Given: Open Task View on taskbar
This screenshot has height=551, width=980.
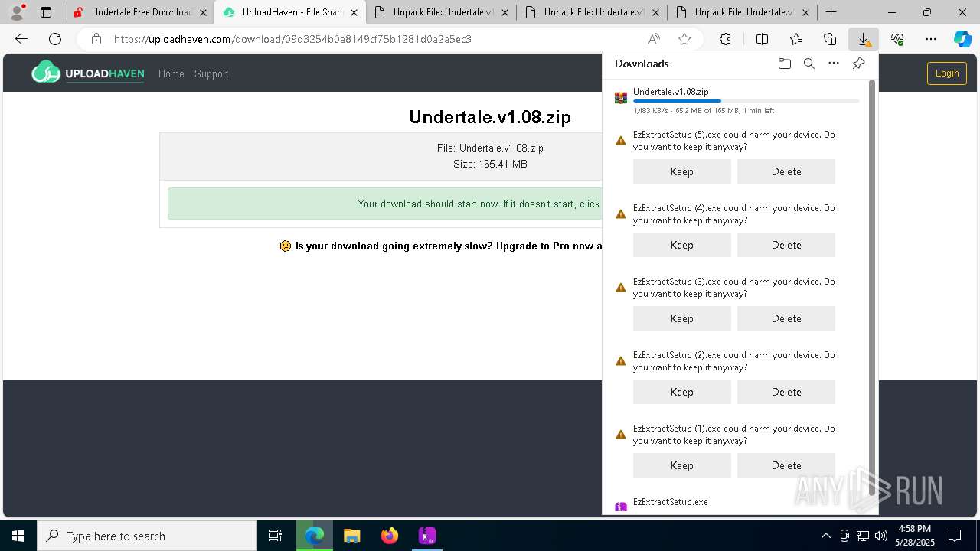Looking at the screenshot, I should click(276, 536).
